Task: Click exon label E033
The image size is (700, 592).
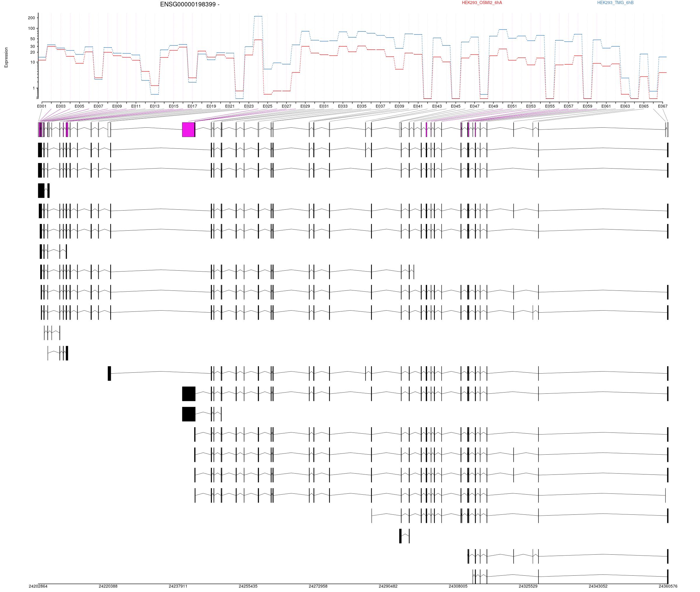Action: coord(343,106)
